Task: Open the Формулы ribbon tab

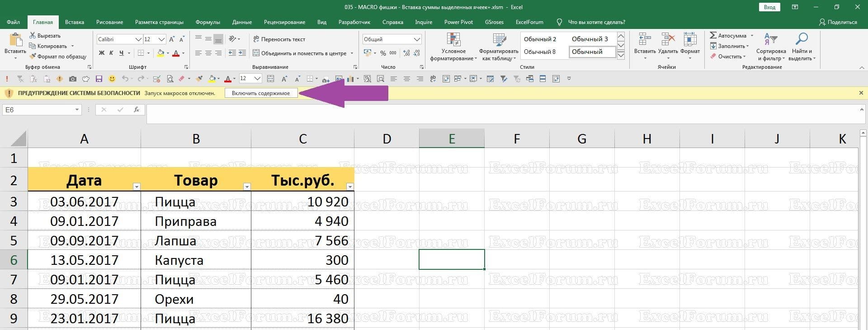Action: (208, 22)
